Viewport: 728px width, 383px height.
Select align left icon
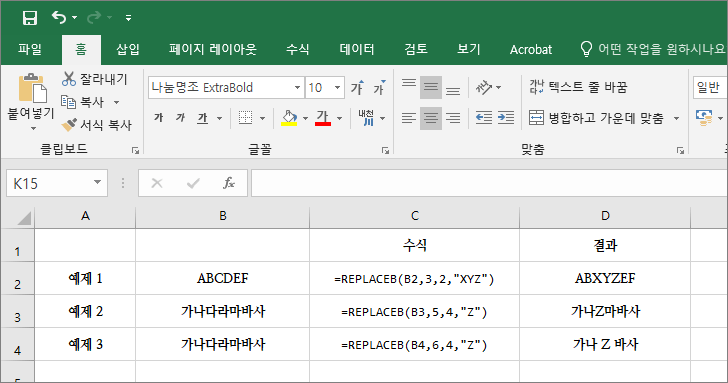click(x=409, y=118)
